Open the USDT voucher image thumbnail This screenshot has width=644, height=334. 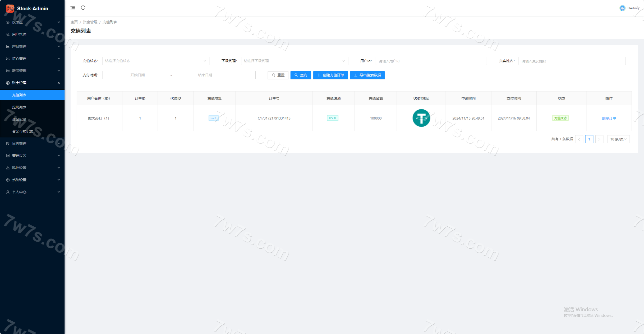tap(421, 118)
